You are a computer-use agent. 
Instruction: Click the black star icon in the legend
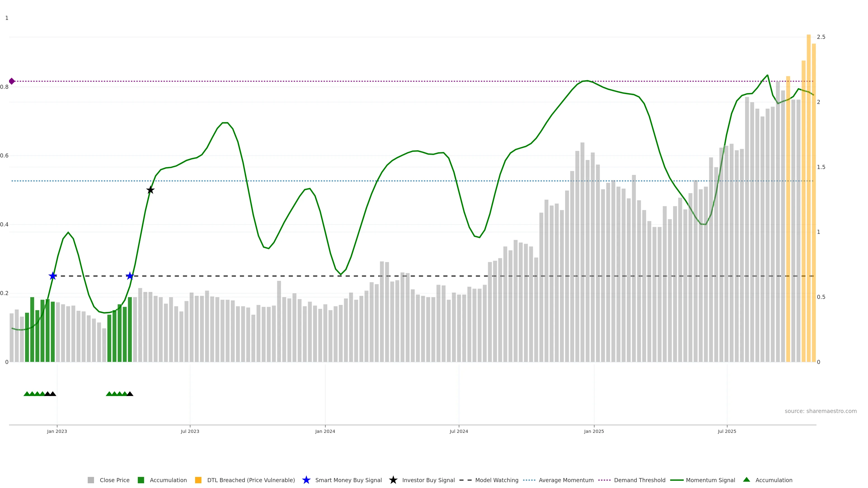(393, 480)
